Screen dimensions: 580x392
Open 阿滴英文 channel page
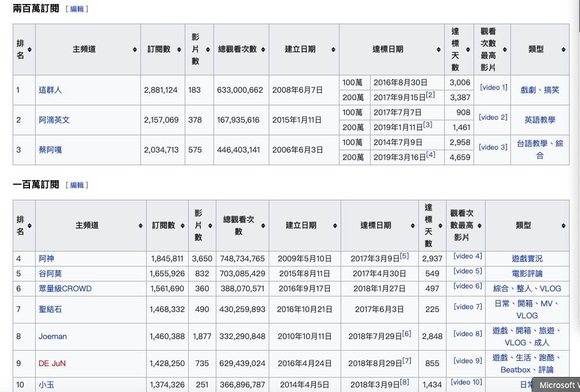pos(54,120)
